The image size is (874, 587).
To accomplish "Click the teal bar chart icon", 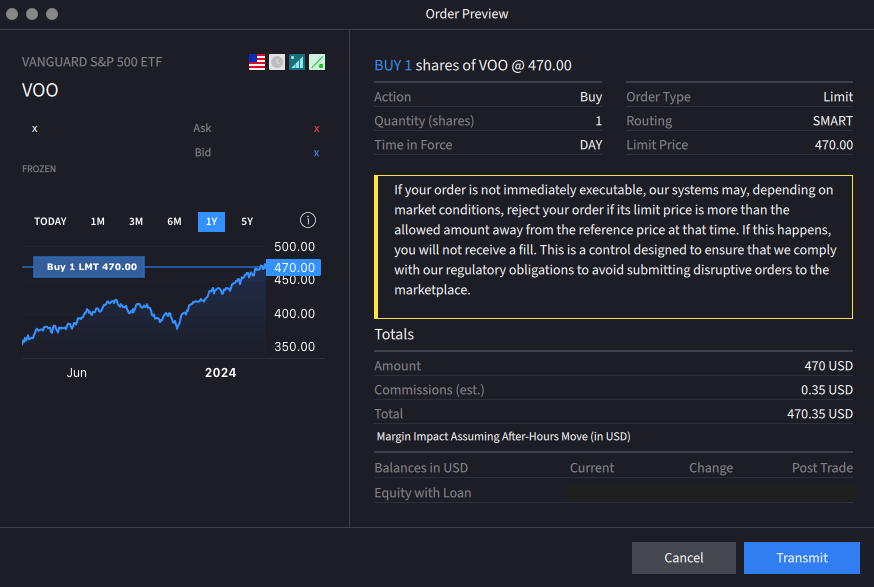I will [x=297, y=62].
